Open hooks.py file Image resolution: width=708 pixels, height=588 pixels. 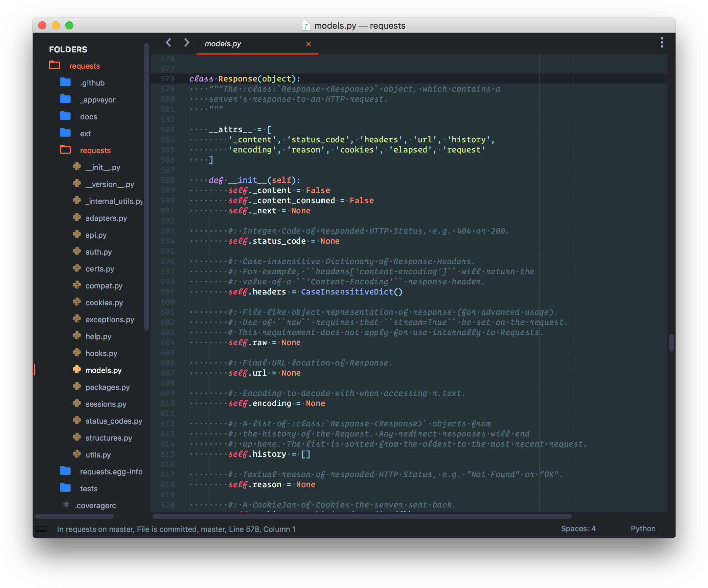click(101, 353)
